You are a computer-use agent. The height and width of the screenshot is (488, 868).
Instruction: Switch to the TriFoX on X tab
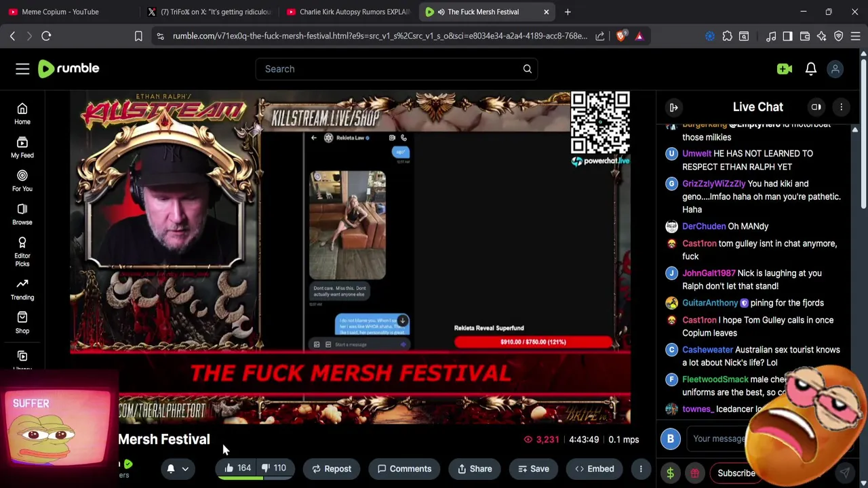pos(210,12)
